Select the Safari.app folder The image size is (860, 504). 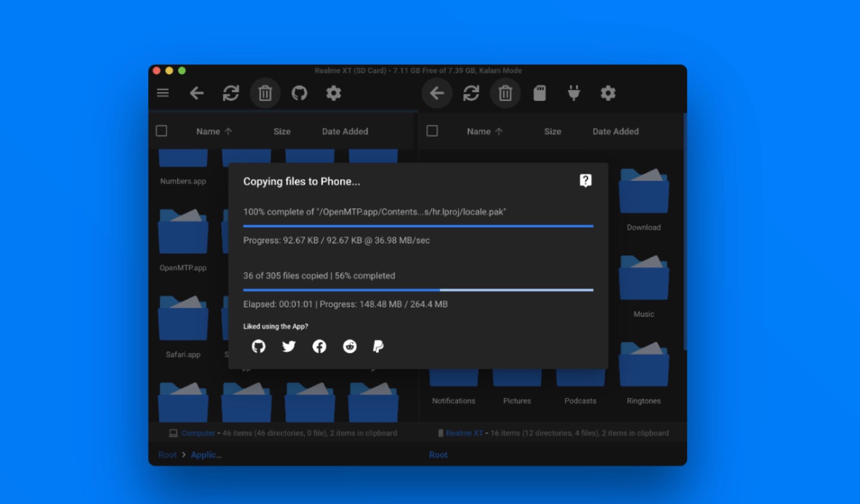[x=183, y=326]
